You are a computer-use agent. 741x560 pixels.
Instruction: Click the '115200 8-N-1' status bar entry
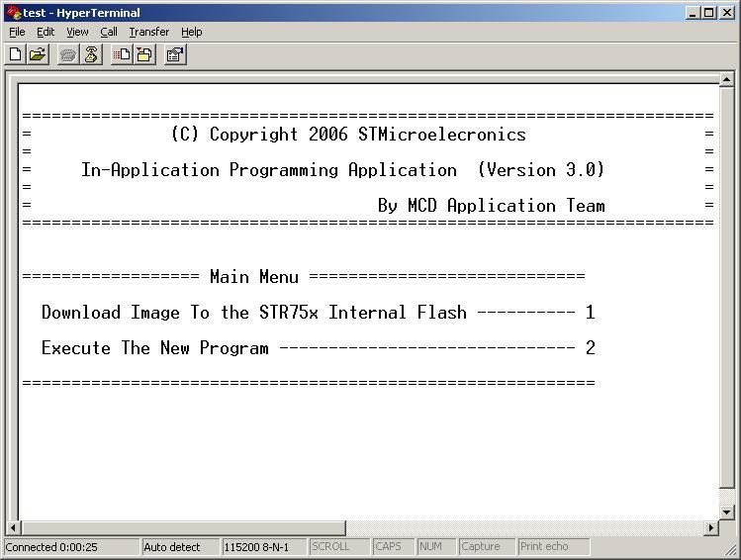264,547
